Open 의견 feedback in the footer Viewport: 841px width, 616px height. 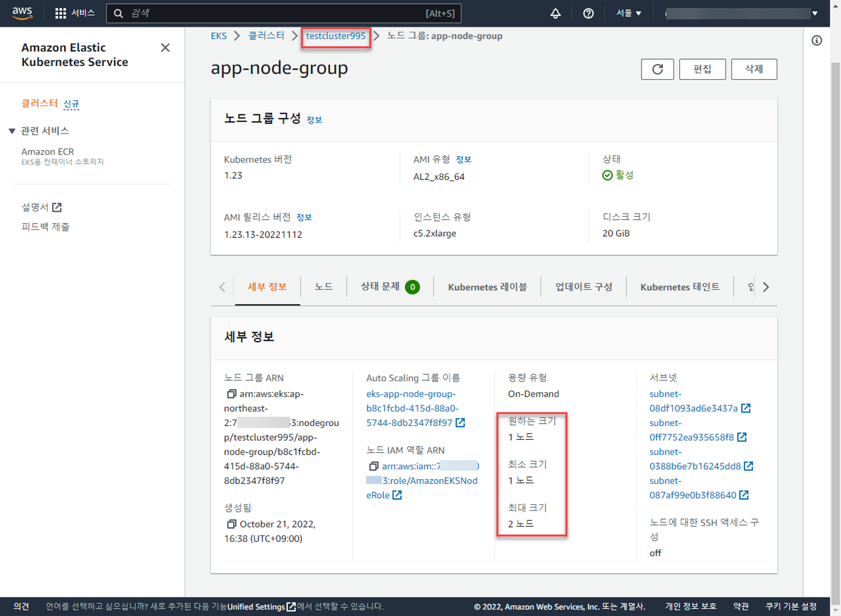pos(21,606)
